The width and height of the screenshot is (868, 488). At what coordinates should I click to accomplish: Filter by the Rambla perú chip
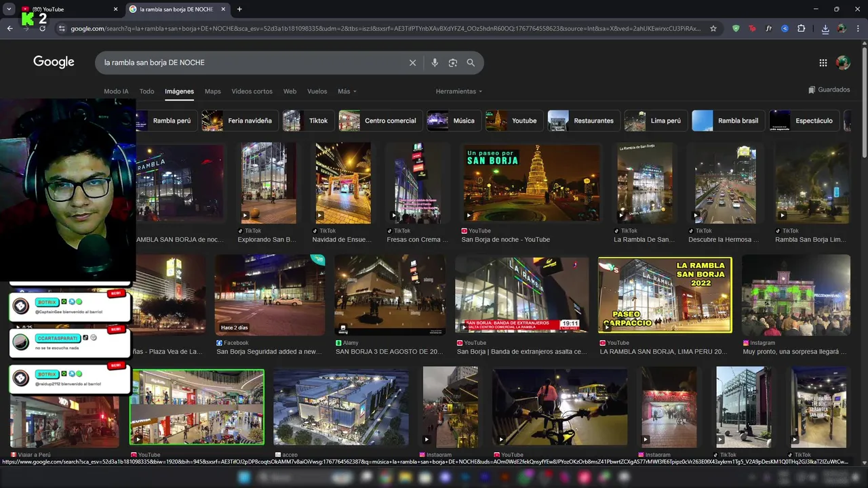[x=167, y=121]
